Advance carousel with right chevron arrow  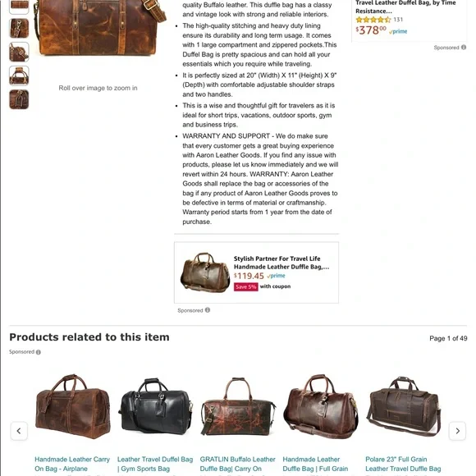(457, 431)
